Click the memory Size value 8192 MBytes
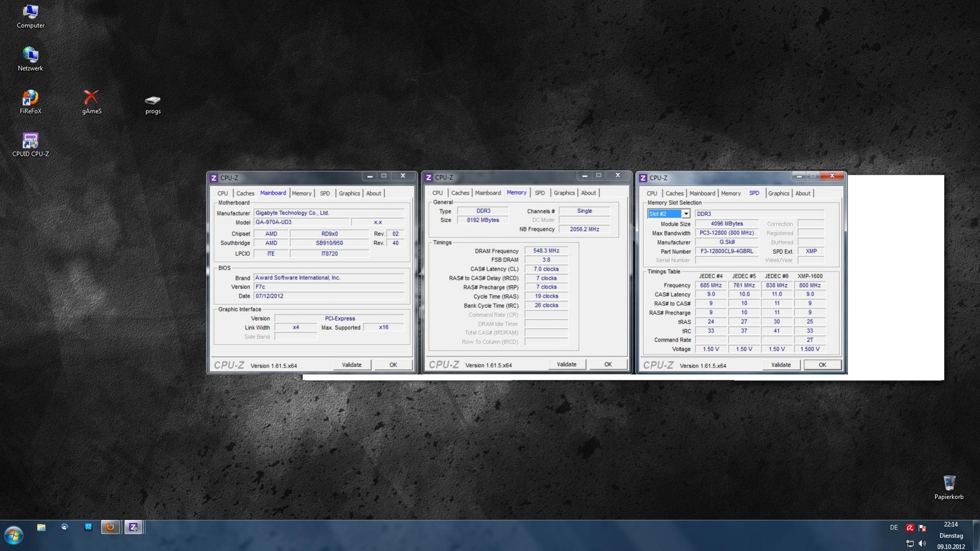The width and height of the screenshot is (980, 551). coord(483,220)
